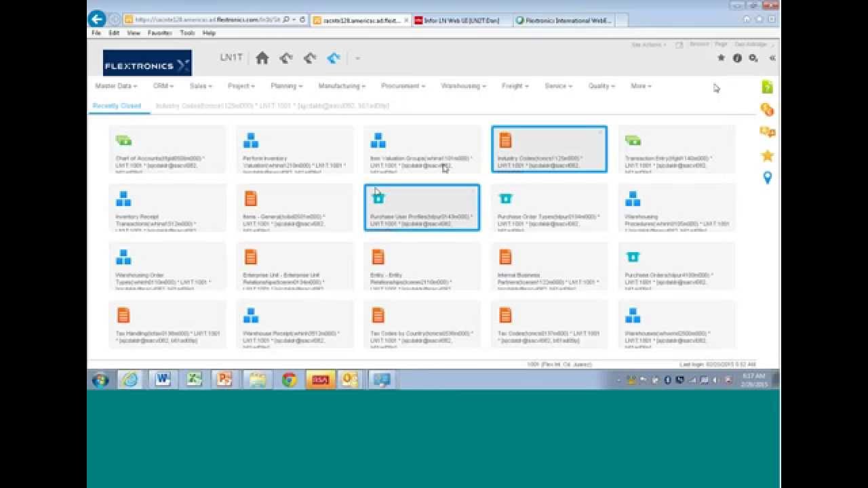This screenshot has height=488, width=868.
Task: Expand the Planning menu
Action: pos(286,86)
